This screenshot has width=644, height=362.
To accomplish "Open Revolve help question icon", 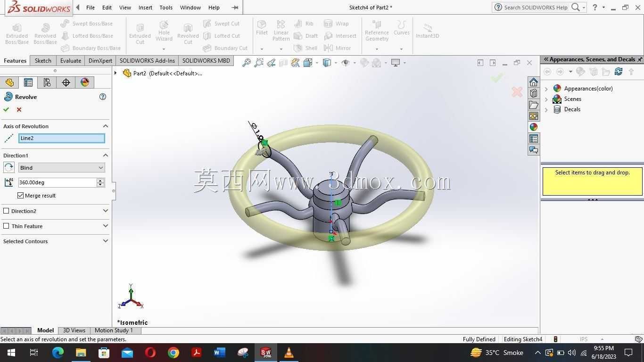I will click(103, 97).
